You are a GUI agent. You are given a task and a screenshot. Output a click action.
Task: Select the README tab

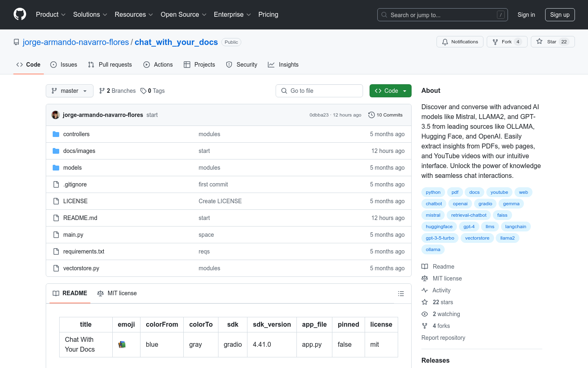70,293
